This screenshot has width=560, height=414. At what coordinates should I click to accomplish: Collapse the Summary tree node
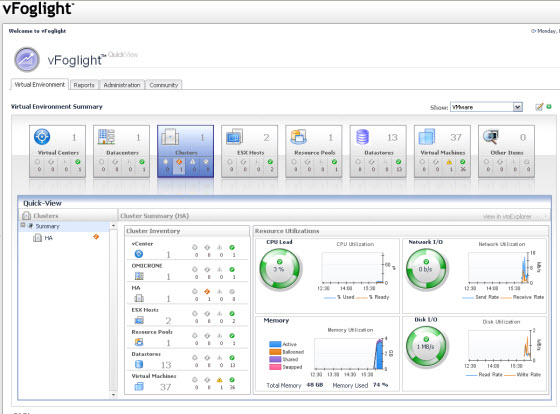tap(23, 225)
